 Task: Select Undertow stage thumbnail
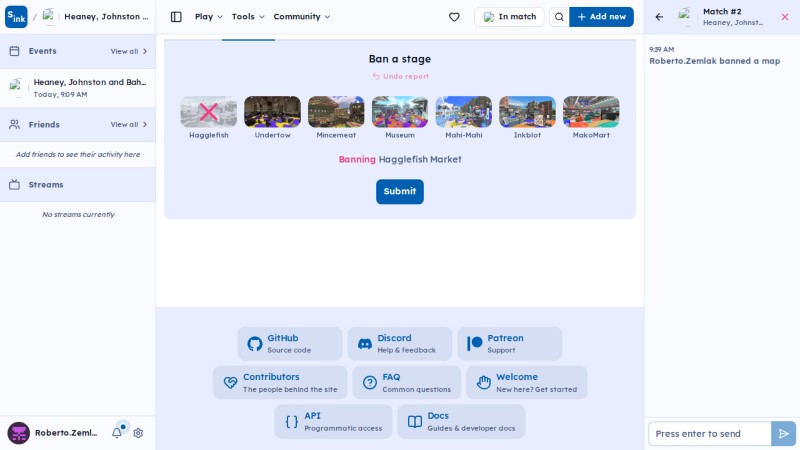click(x=272, y=112)
